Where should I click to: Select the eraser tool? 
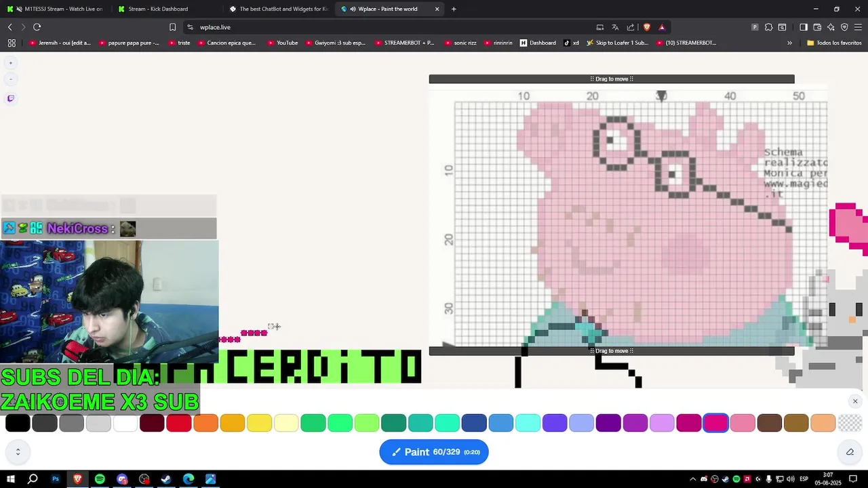pyautogui.click(x=850, y=452)
